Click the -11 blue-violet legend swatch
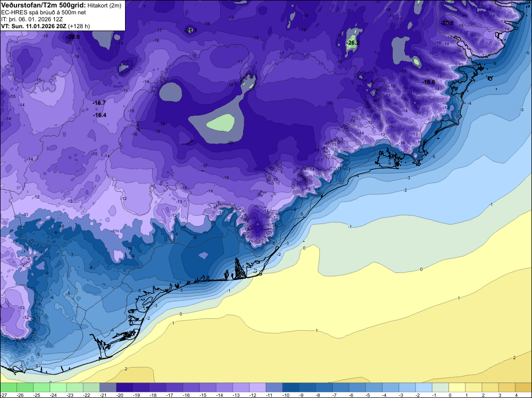This screenshot has width=532, height=398. [274, 387]
